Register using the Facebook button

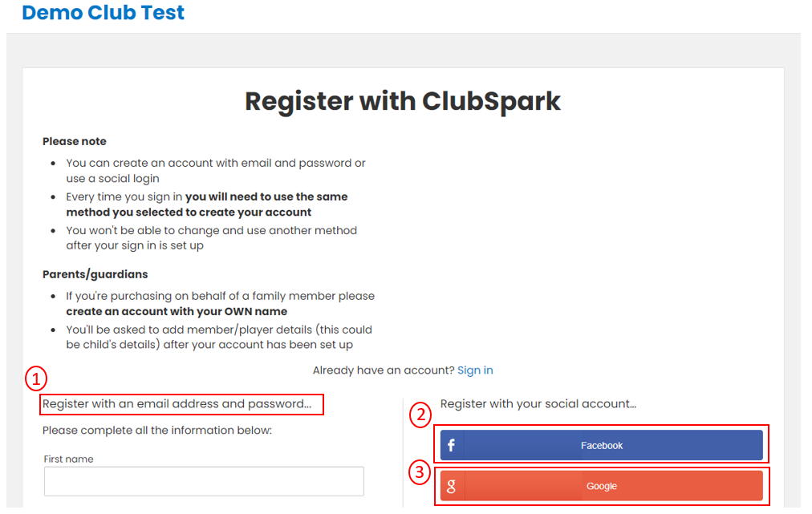(x=601, y=445)
